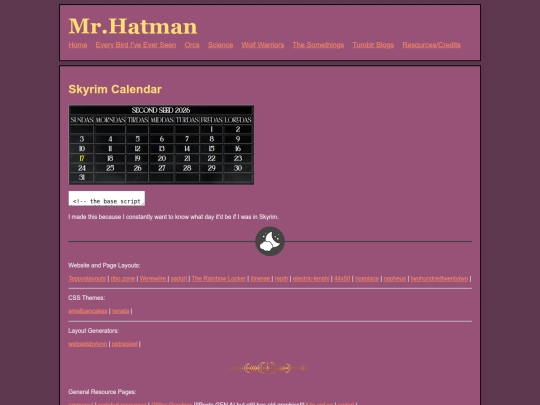Open the cepheus link
Viewport: 540px width, 405px height.
(395, 279)
